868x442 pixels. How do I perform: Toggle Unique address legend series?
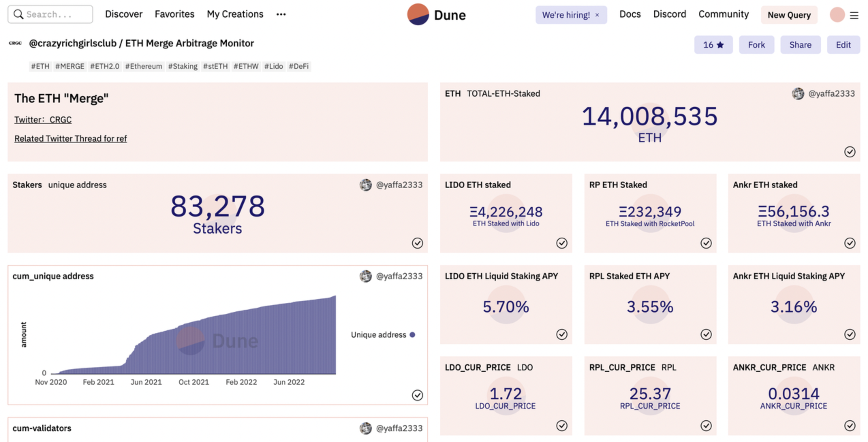[383, 335]
